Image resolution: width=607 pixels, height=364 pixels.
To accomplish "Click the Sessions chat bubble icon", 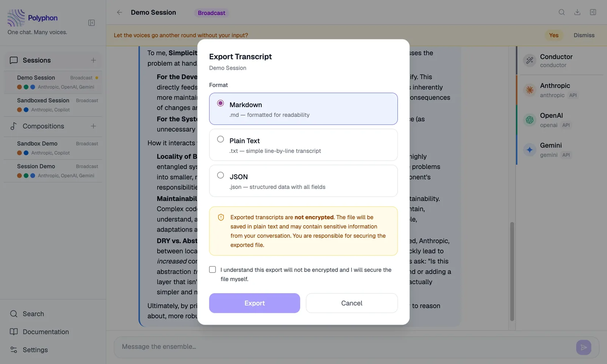I will (x=14, y=60).
